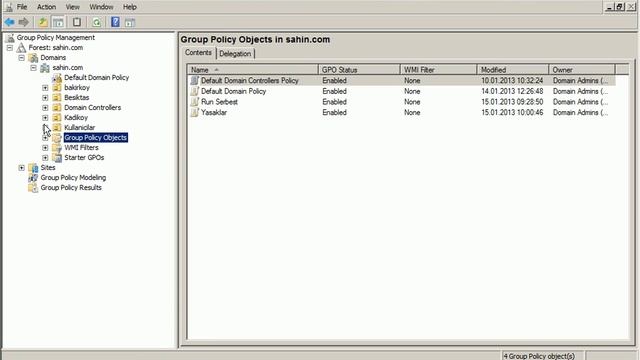Image resolution: width=640 pixels, height=360 pixels.
Task: Expand the Sites node
Action: (22, 168)
